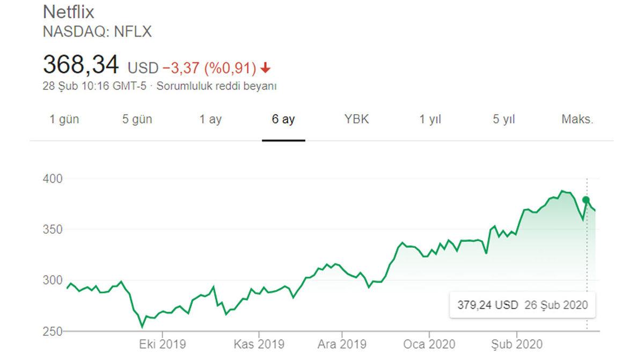Show year-to-date chart via "YBK" tab

[357, 120]
